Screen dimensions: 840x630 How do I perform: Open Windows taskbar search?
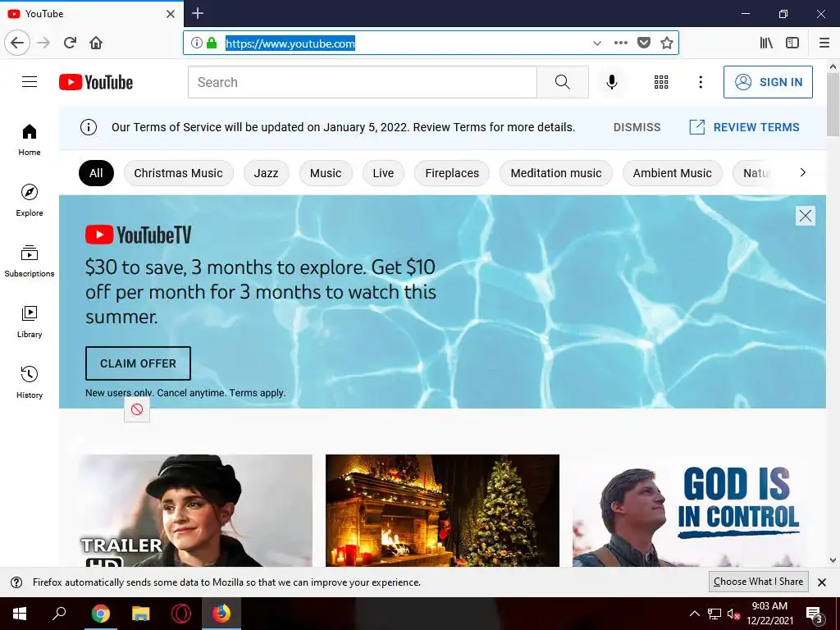[x=59, y=614]
